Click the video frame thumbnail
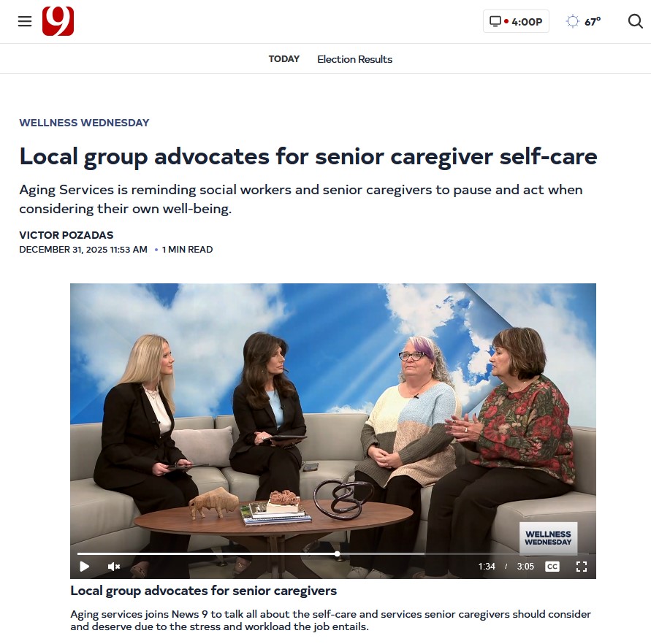The height and width of the screenshot is (644, 651). pos(333,415)
